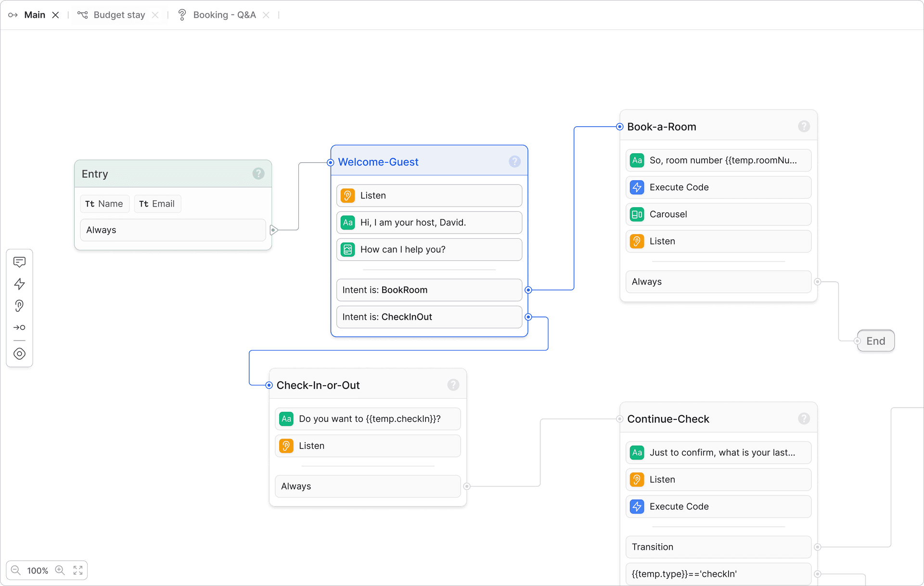The image size is (924, 586).
Task: Click the Listen icon in Continue-Check
Action: [636, 480]
